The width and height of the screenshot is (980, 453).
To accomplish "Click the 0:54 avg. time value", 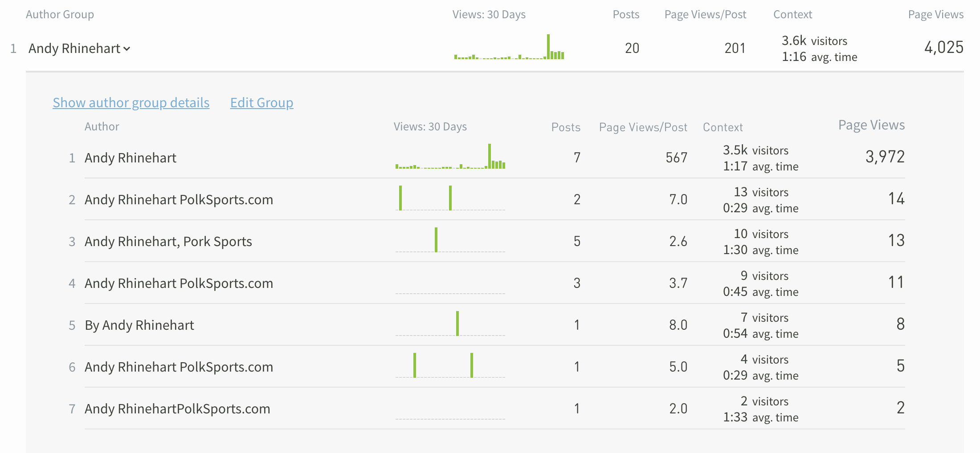I will [x=760, y=334].
